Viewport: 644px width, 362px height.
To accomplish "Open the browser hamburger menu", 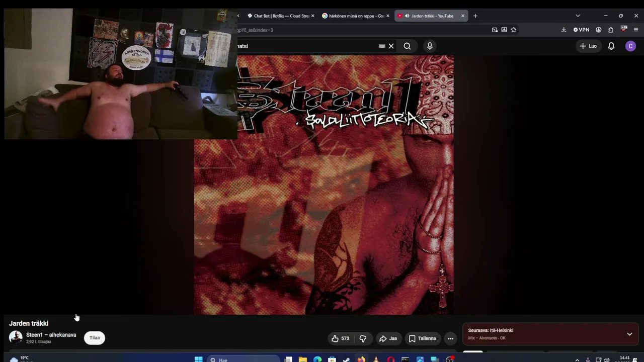I will 636,30.
